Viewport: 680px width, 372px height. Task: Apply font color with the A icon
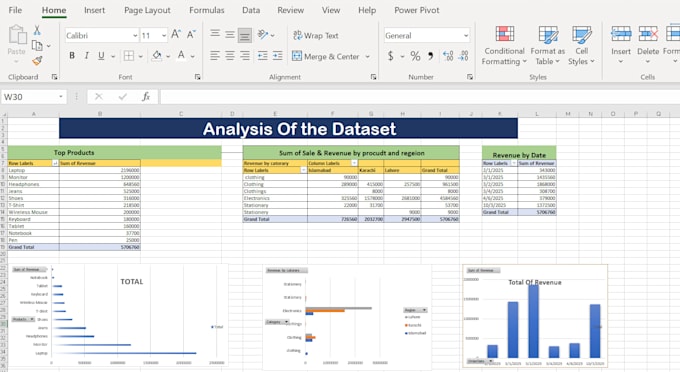[x=181, y=55]
